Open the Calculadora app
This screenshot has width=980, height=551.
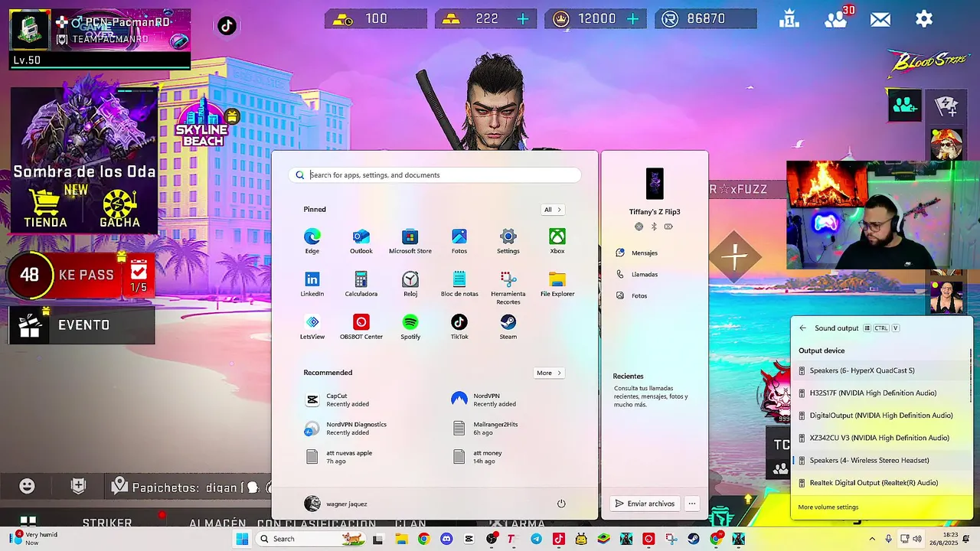tap(361, 284)
